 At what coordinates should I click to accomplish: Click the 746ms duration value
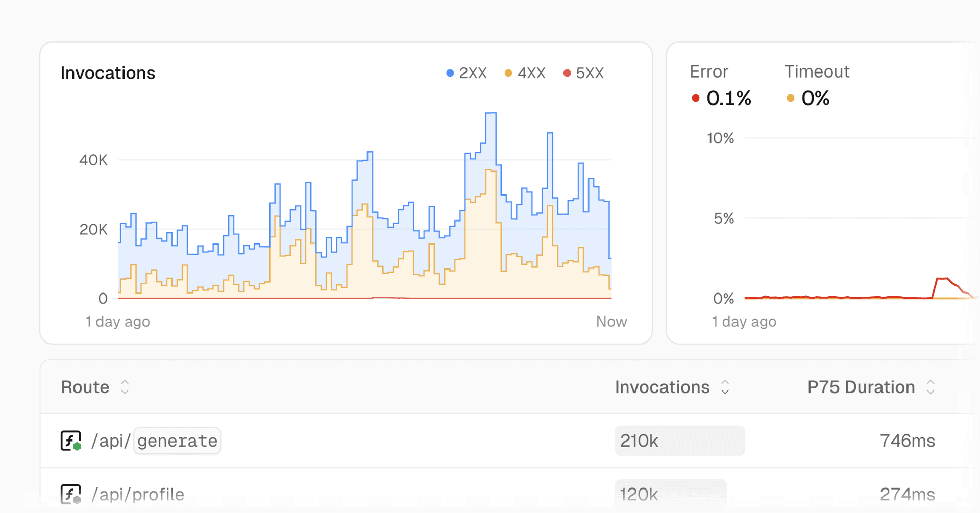pyautogui.click(x=907, y=441)
